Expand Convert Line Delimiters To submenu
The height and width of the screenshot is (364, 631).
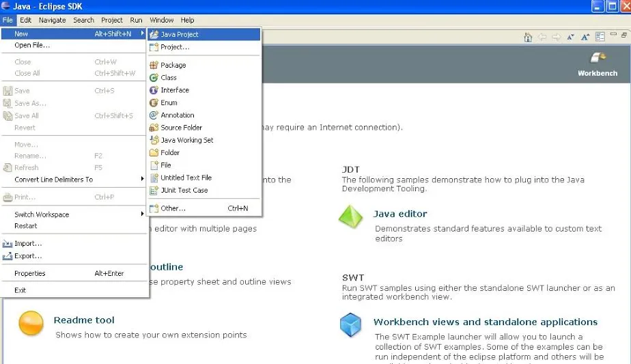(53, 180)
